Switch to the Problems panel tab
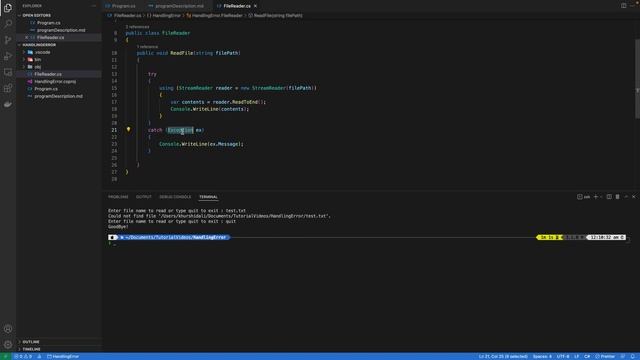 pyautogui.click(x=118, y=197)
